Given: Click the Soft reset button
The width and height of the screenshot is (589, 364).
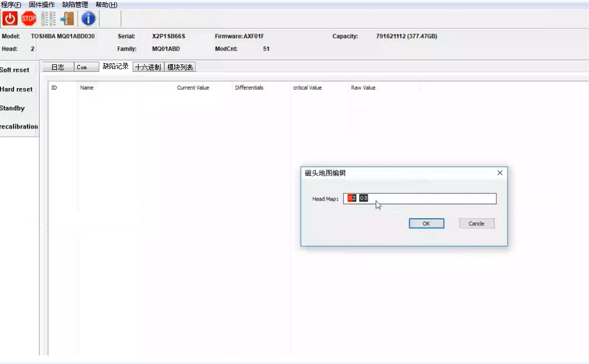Looking at the screenshot, I should click(14, 70).
